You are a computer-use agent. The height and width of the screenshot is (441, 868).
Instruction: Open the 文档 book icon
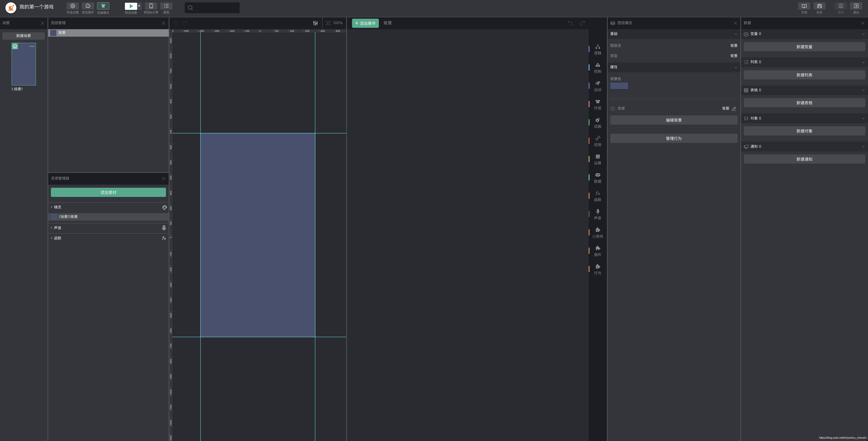804,6
